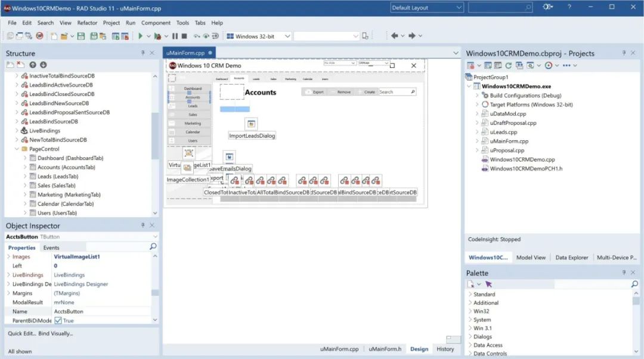The width and height of the screenshot is (644, 359).
Task: Click the Move Down arrow in Structure toolbar
Action: click(x=43, y=65)
